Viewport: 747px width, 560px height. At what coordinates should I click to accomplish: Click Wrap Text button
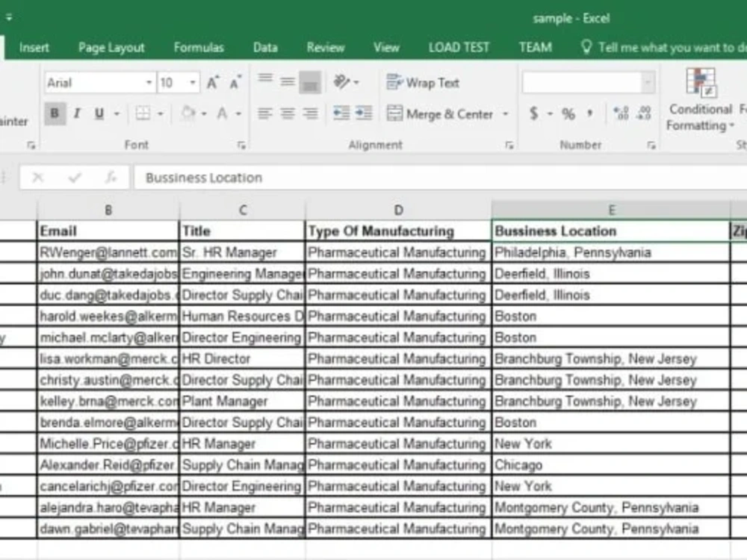pos(423,83)
